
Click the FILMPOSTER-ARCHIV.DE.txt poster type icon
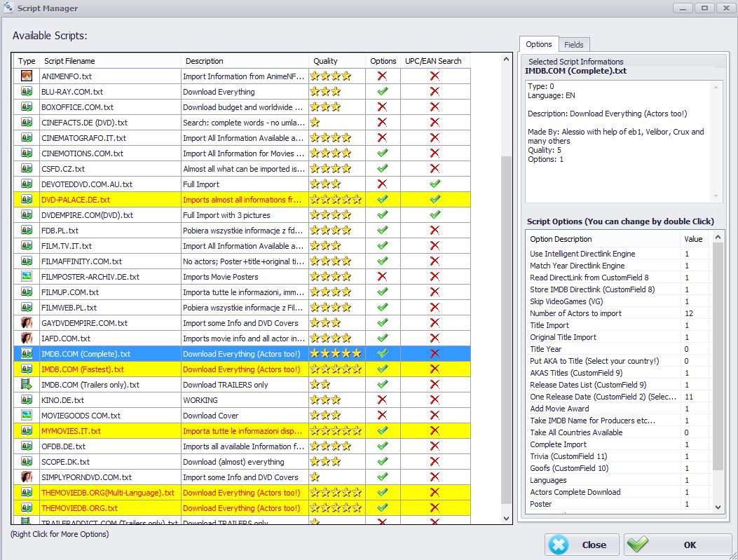(27, 276)
